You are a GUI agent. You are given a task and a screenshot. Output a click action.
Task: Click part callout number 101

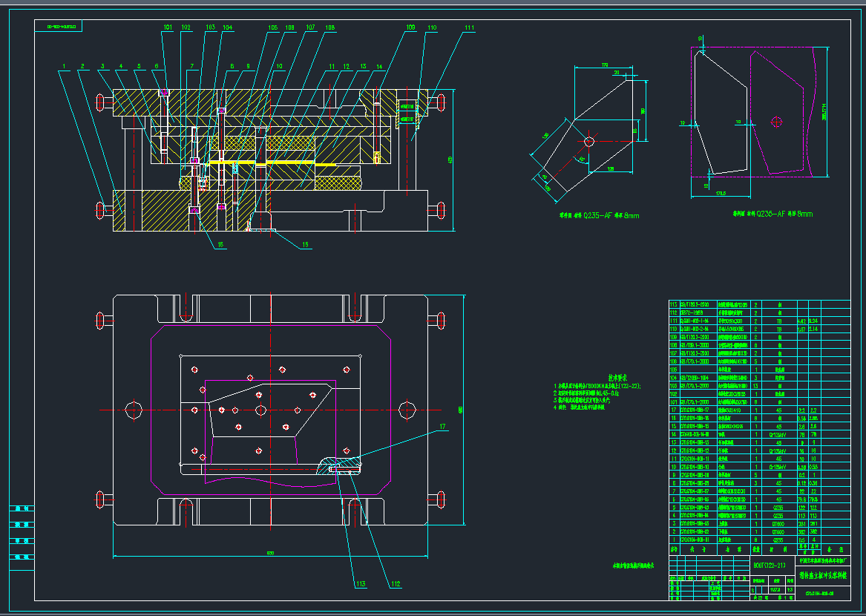168,27
